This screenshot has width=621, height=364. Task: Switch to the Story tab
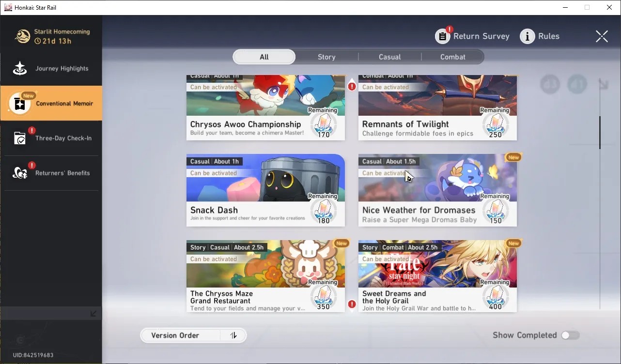[326, 57]
